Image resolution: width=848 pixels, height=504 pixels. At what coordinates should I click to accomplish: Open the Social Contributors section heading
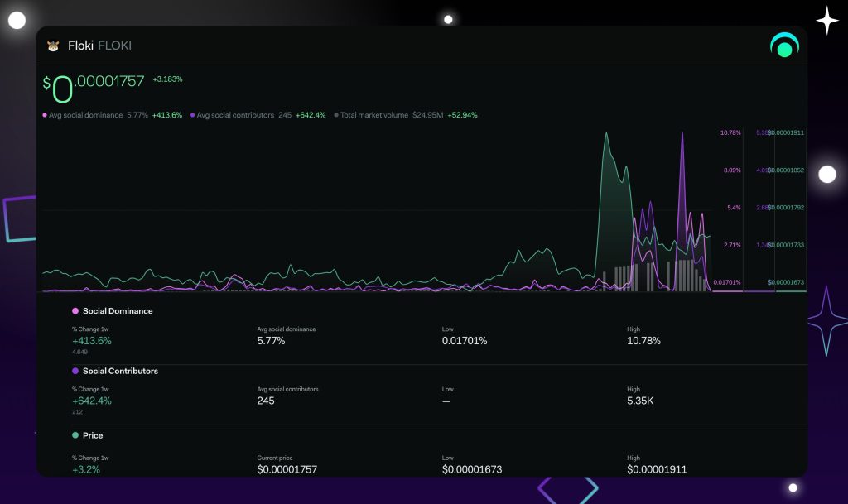coord(120,371)
